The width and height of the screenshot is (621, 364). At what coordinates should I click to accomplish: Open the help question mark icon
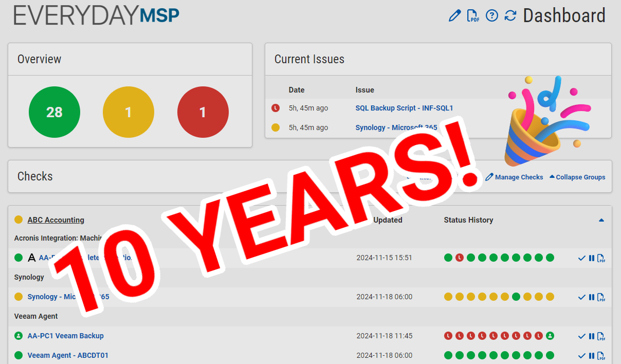coord(492,16)
